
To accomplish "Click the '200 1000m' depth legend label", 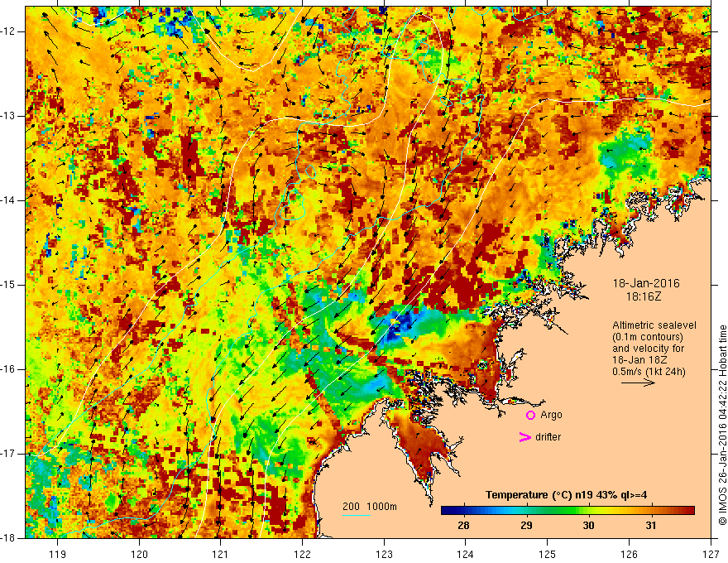I will [x=370, y=507].
